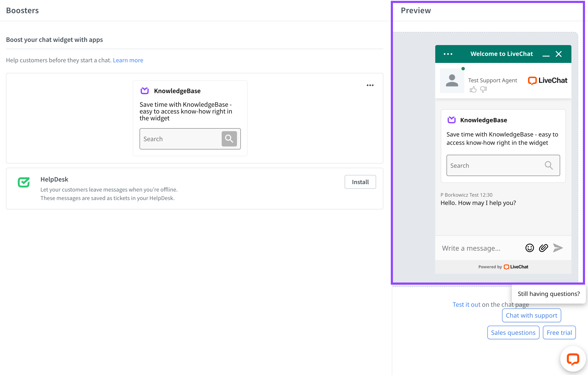The width and height of the screenshot is (588, 375).
Task: Click the gray search button in KnowledgeBase card
Action: tap(229, 139)
